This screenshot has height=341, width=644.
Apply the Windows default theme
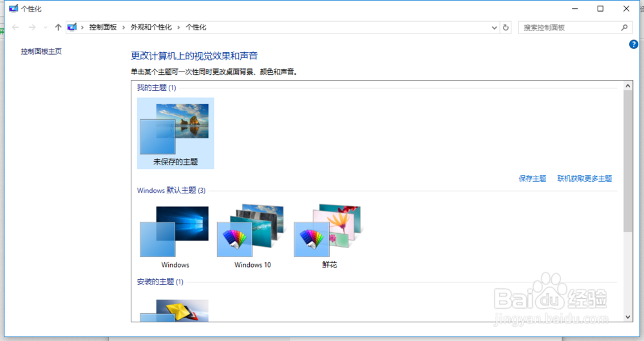175,237
